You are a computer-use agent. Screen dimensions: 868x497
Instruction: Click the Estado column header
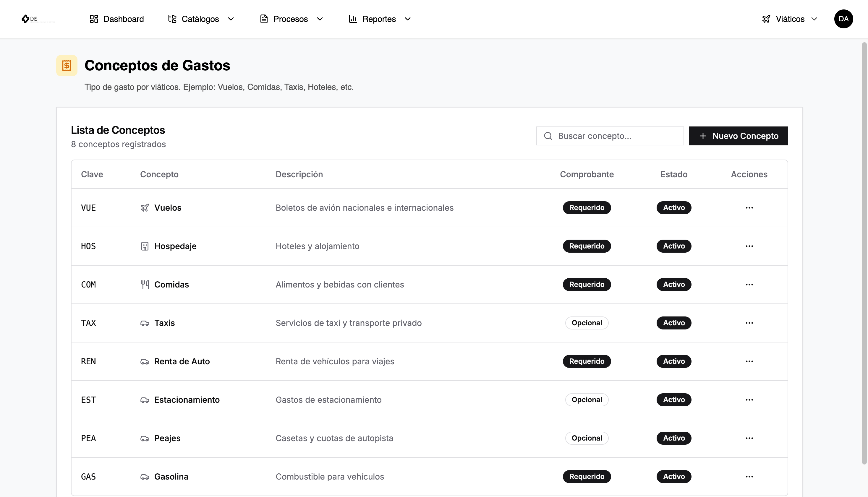point(674,174)
